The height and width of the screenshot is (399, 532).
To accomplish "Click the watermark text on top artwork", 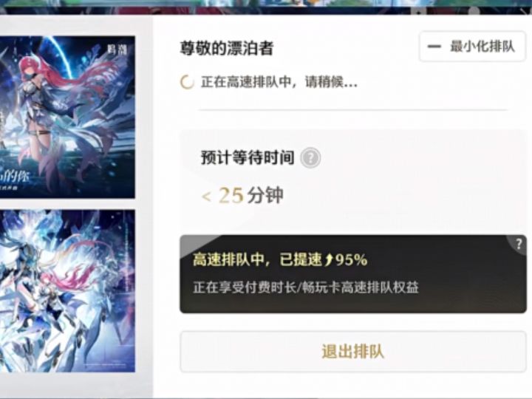I will coord(117,50).
